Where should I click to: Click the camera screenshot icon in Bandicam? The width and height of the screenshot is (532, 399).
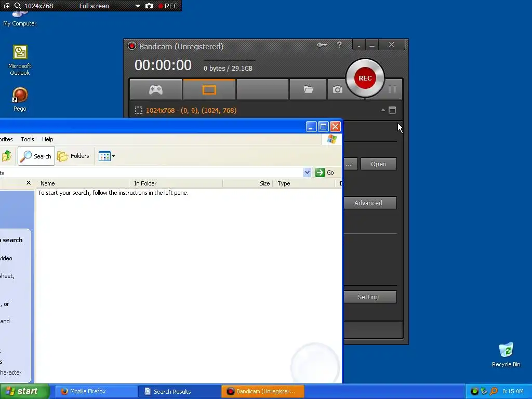[337, 89]
